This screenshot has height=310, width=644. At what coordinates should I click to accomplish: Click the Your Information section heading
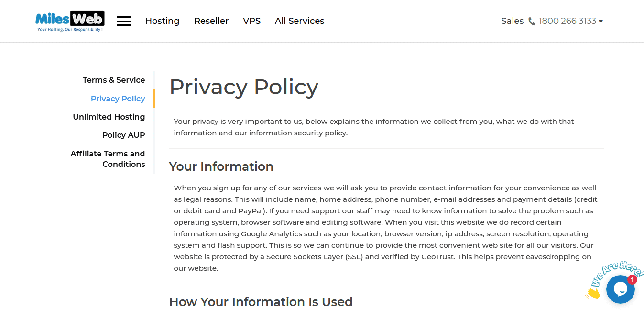(221, 166)
